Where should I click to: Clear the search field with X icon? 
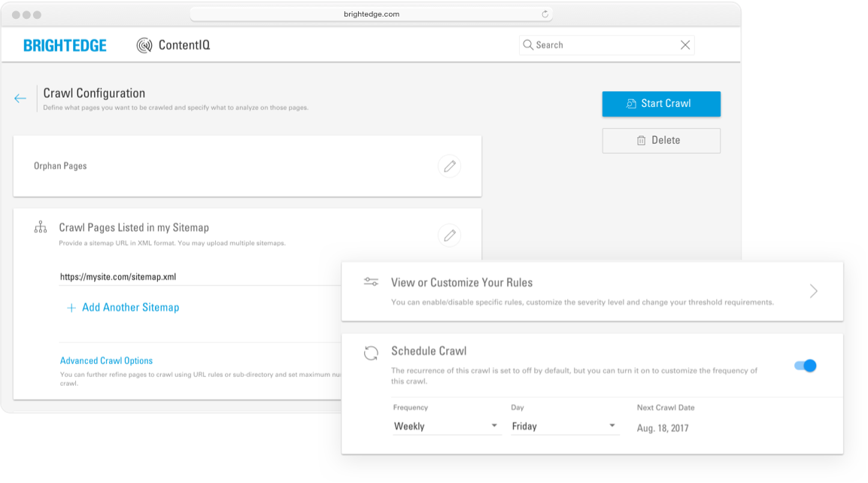coord(684,45)
